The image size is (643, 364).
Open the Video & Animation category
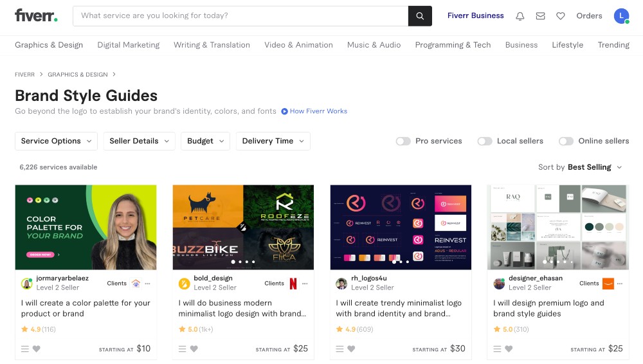point(298,45)
